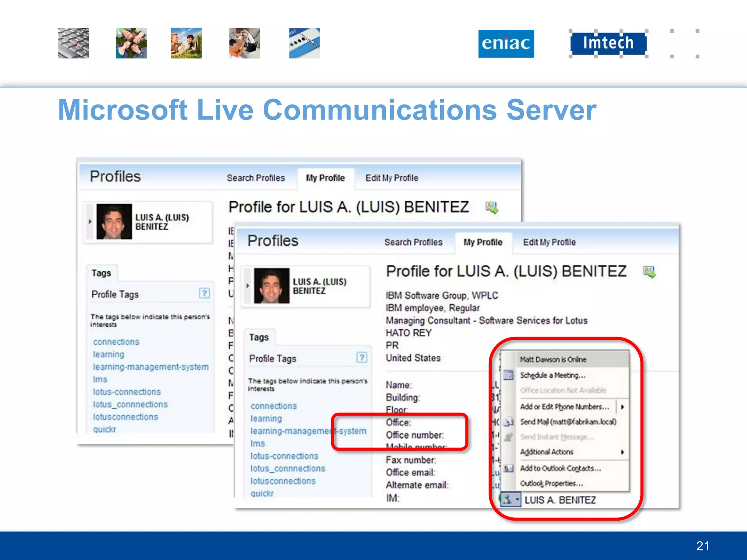747x560 pixels.
Task: Click the Schedule a Meeting calendar icon
Action: click(x=508, y=375)
